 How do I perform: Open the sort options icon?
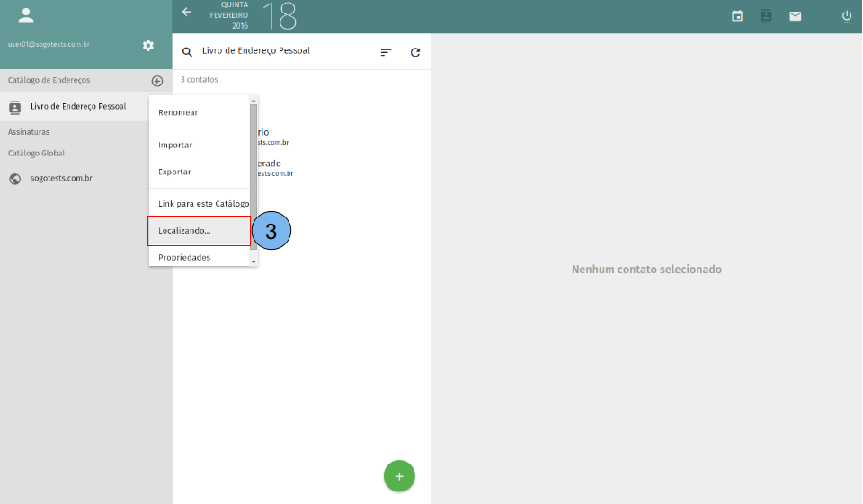click(x=386, y=52)
